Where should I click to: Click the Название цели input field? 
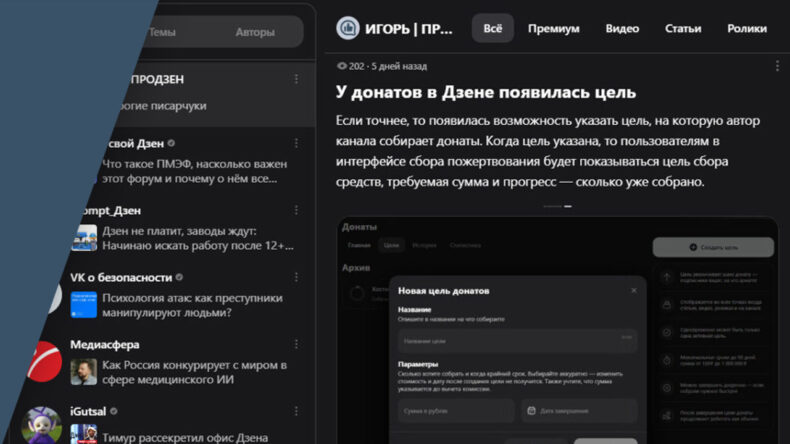coord(517,341)
